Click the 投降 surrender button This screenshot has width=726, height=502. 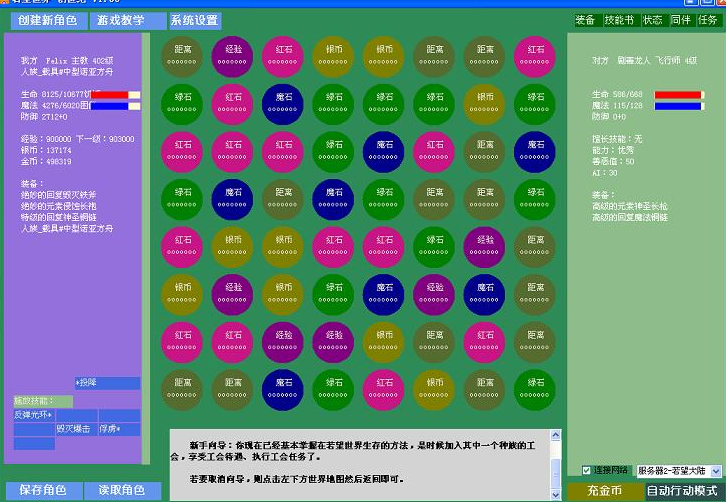107,383
